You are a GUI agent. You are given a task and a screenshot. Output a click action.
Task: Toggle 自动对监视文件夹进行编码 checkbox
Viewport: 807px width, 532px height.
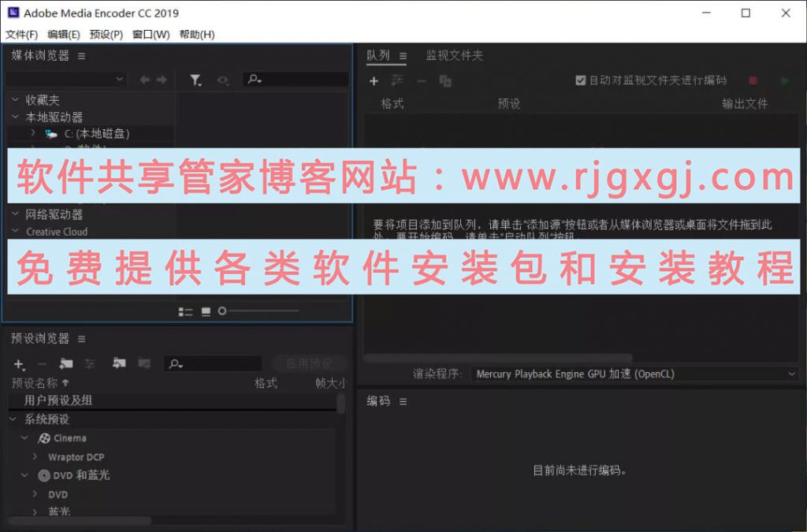coord(581,80)
